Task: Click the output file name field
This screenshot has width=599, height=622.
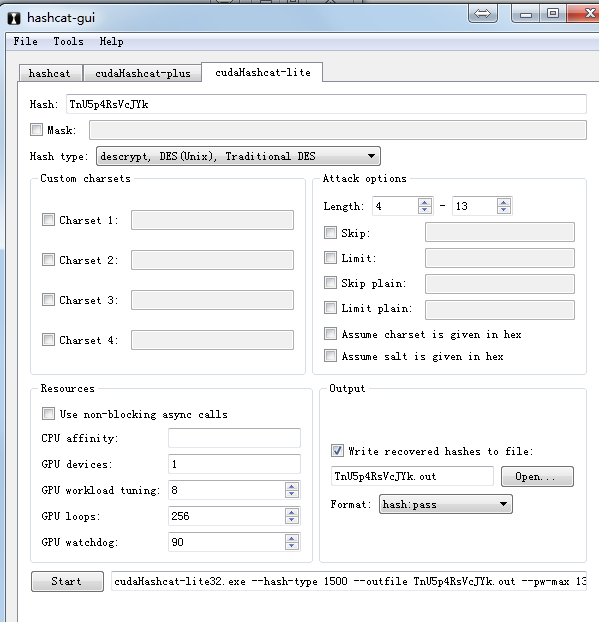Action: pos(412,476)
